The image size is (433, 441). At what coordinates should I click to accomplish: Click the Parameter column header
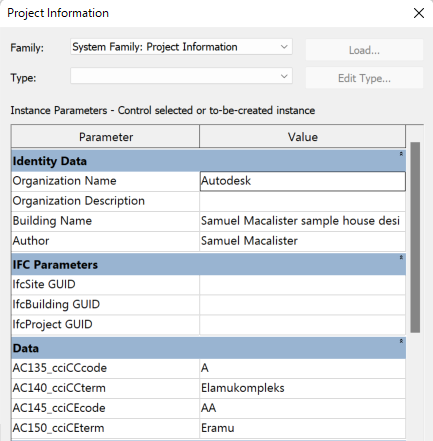(x=105, y=137)
